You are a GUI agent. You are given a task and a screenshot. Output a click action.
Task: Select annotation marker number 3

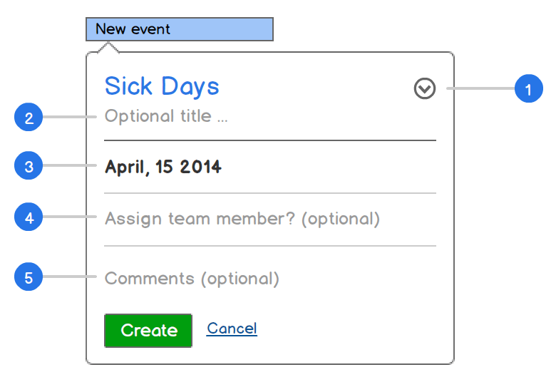click(29, 167)
